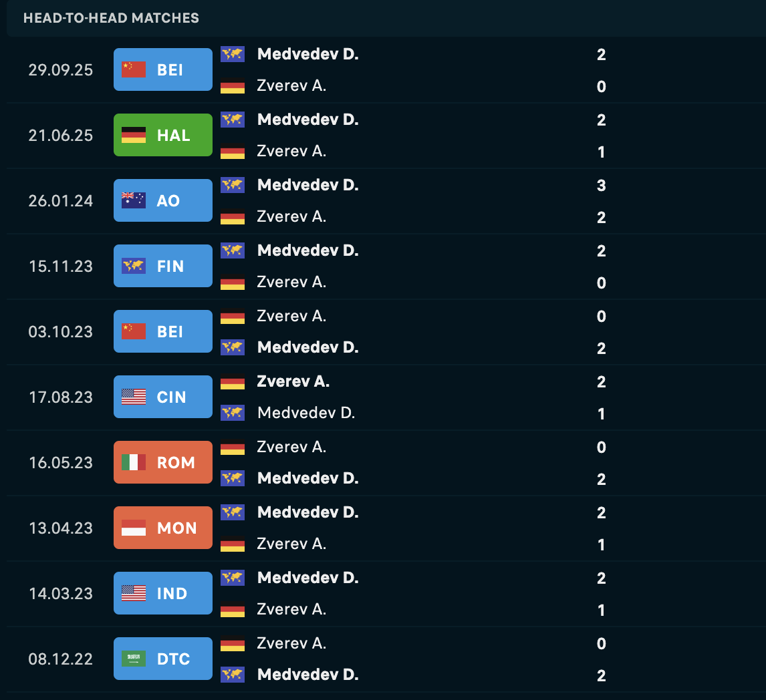Open the IND tournament badge dated 14.03.23
Viewport: 766px width, 700px height.
point(162,592)
